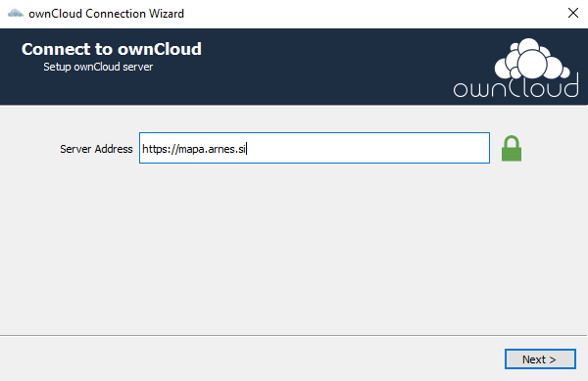Screen dimensions: 588x381
Task: Focus the Server Address input field
Action: 315,148
